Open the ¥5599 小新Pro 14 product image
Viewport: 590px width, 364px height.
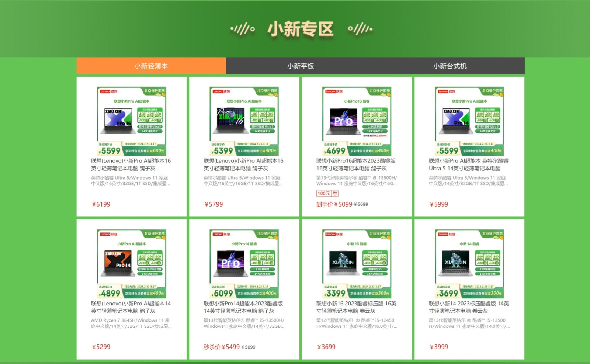click(469, 121)
